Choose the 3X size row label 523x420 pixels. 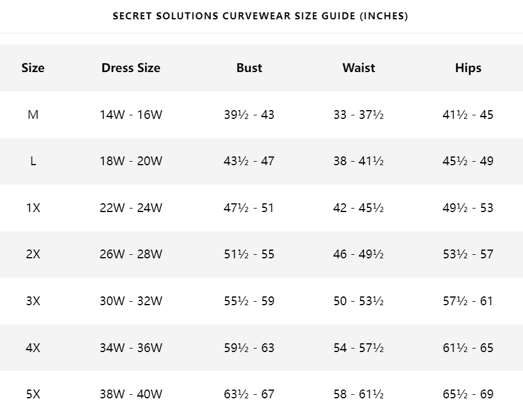click(x=33, y=301)
